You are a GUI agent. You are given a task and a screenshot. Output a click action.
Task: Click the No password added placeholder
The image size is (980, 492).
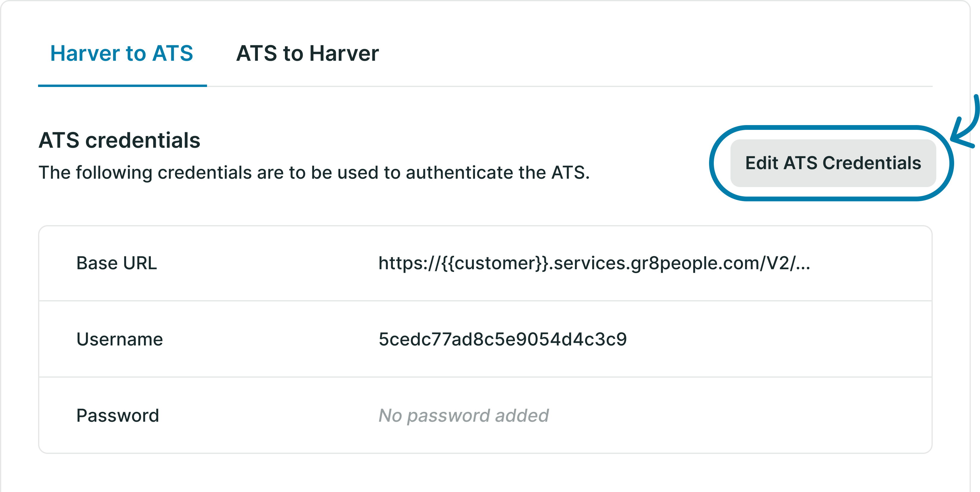point(462,415)
